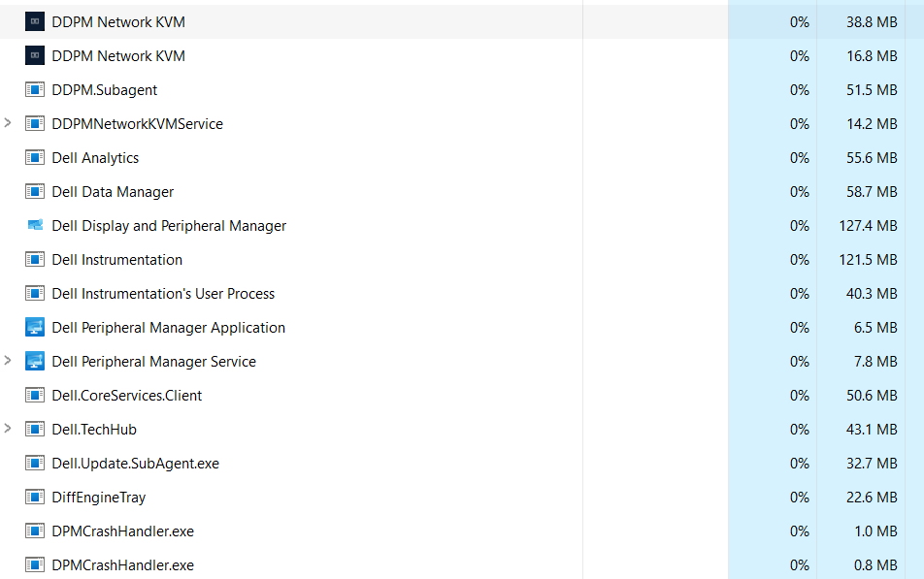Viewport: 924px width, 579px height.
Task: Click the Dell Display and Peripheral Manager icon
Action: (x=35, y=225)
